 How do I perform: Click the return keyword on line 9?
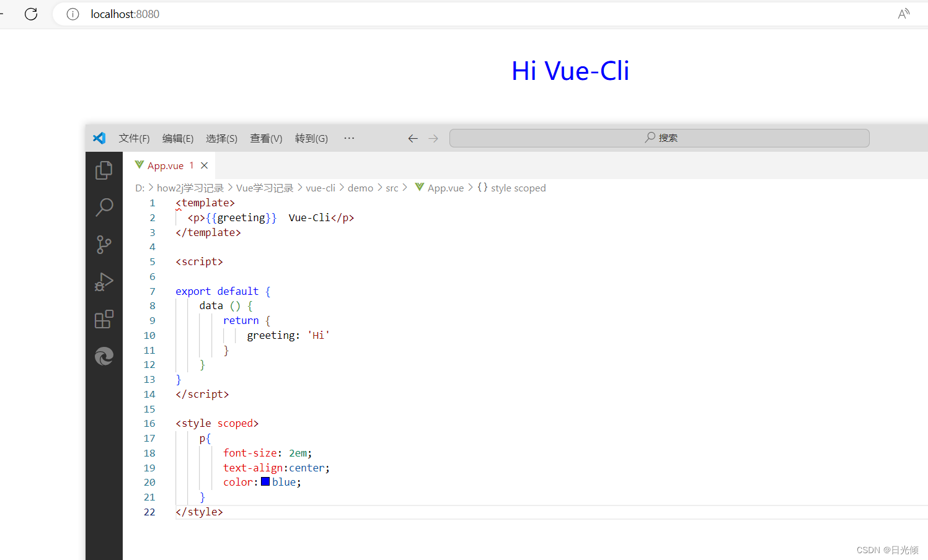point(241,320)
